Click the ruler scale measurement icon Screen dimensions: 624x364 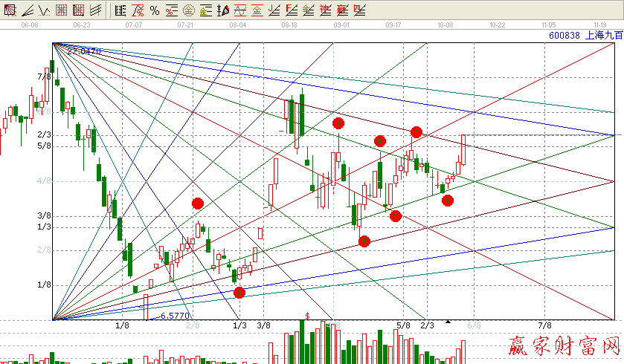pyautogui.click(x=120, y=10)
